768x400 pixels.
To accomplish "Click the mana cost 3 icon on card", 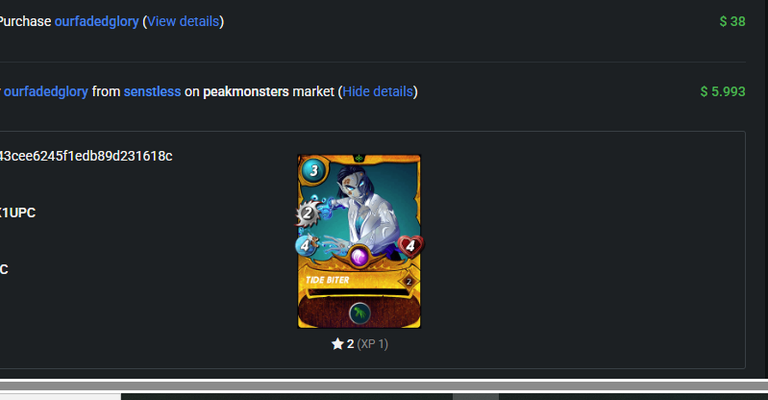I will [x=313, y=170].
